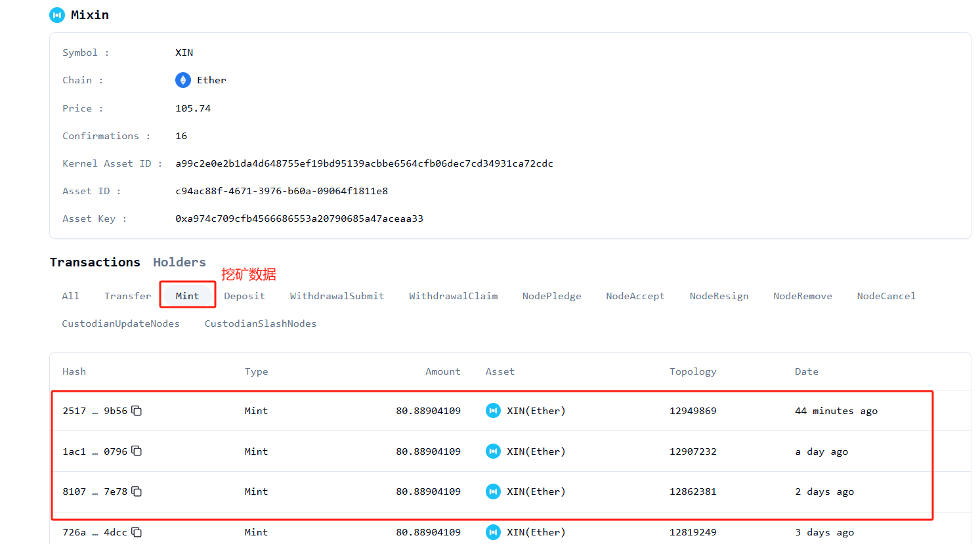Open XIN(Ether) asset link in the 3 days ago row
This screenshot has height=544, width=980.
(536, 532)
